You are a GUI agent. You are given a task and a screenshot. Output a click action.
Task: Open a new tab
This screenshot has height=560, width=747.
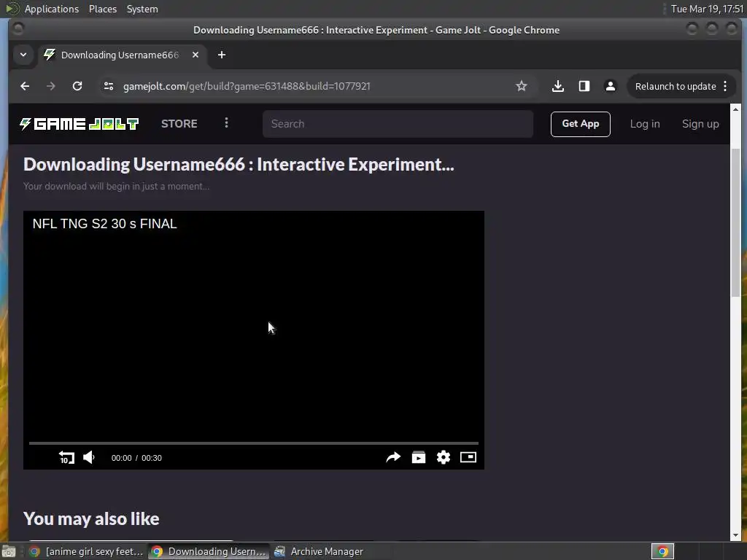tap(222, 55)
